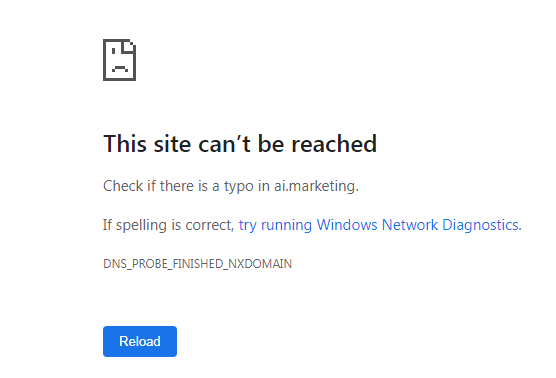Click the "Check if there is" text
Image resolution: width=556 pixels, height=378 pixels.
pyautogui.click(x=155, y=186)
